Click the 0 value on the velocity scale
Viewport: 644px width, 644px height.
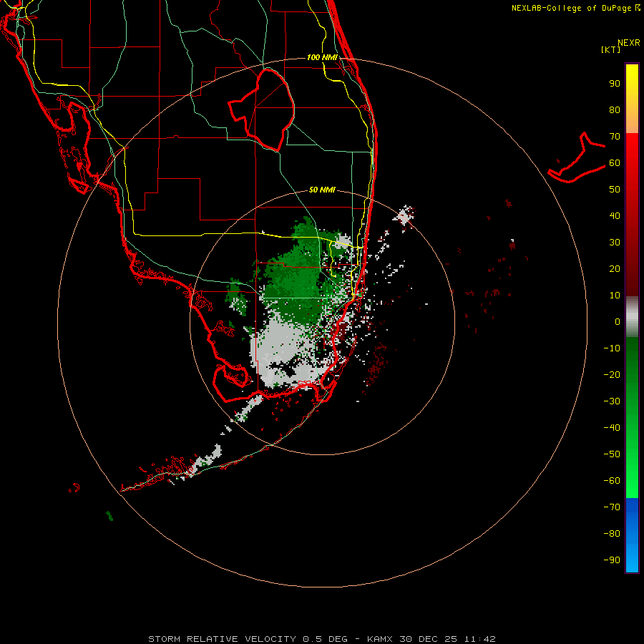618,322
